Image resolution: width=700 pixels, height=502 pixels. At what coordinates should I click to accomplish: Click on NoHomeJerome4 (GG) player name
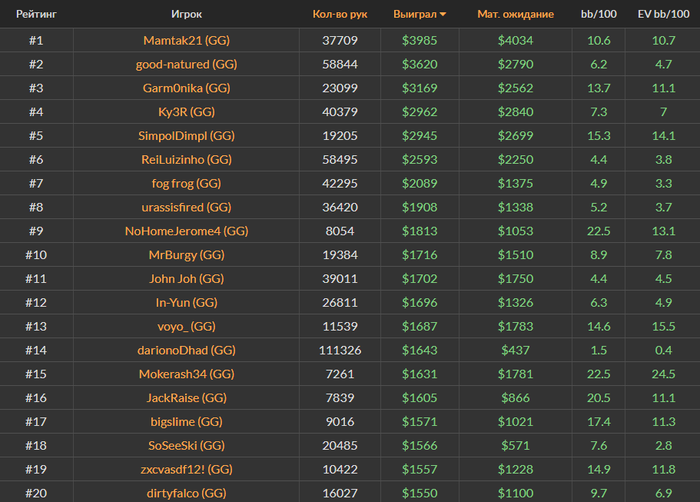point(186,231)
